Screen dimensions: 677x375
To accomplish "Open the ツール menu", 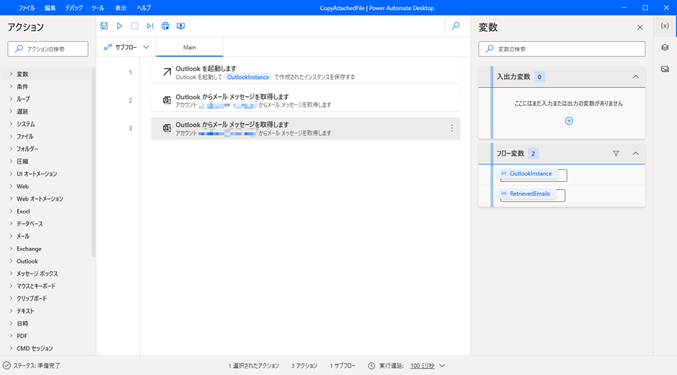I will coord(98,8).
